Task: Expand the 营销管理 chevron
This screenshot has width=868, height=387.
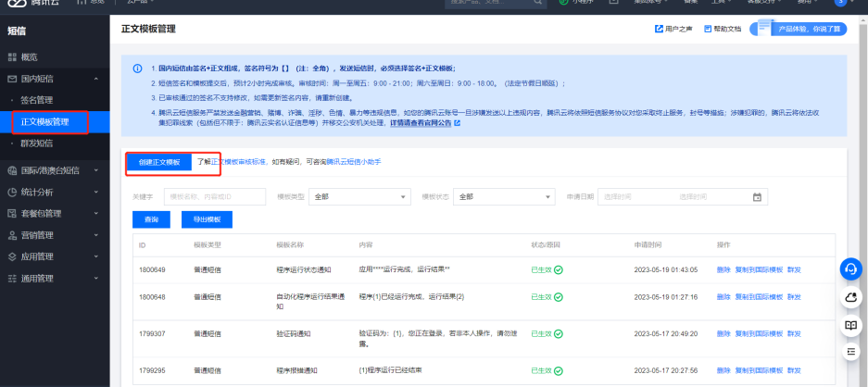Action: 96,235
